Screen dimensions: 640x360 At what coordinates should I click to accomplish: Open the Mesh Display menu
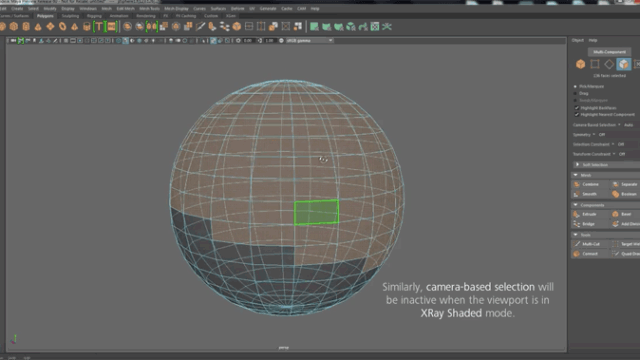[x=176, y=8]
